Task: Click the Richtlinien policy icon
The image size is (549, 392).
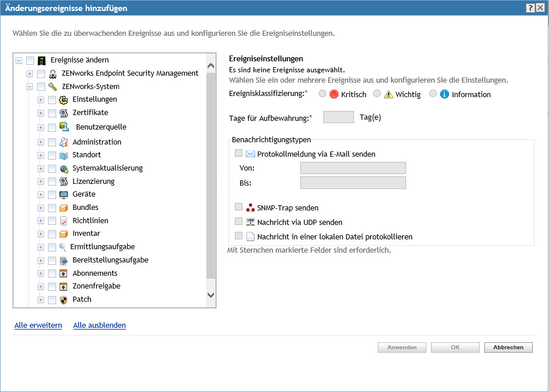Action: 64,221
